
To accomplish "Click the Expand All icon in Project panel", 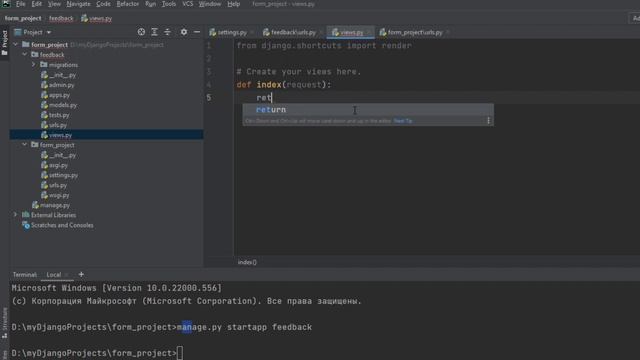I will coord(154,32).
